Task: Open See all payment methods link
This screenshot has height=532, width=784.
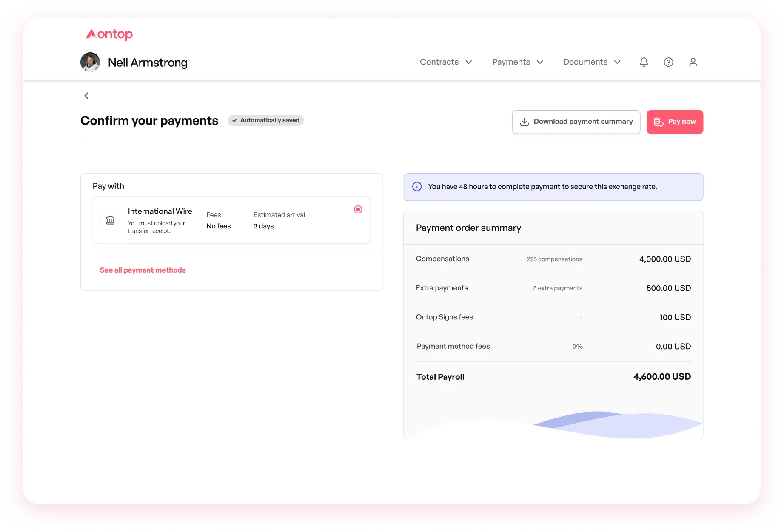Action: coord(143,270)
